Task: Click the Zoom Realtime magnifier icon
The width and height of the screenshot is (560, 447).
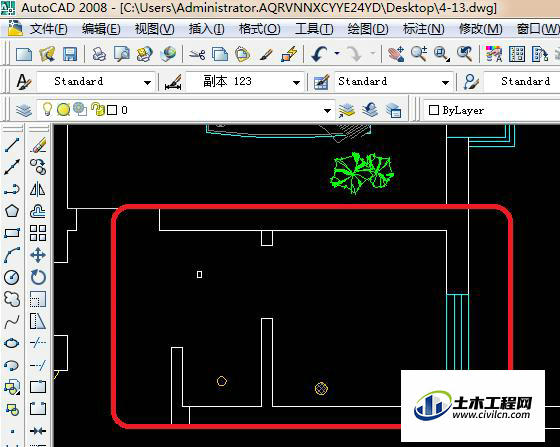Action: point(419,55)
